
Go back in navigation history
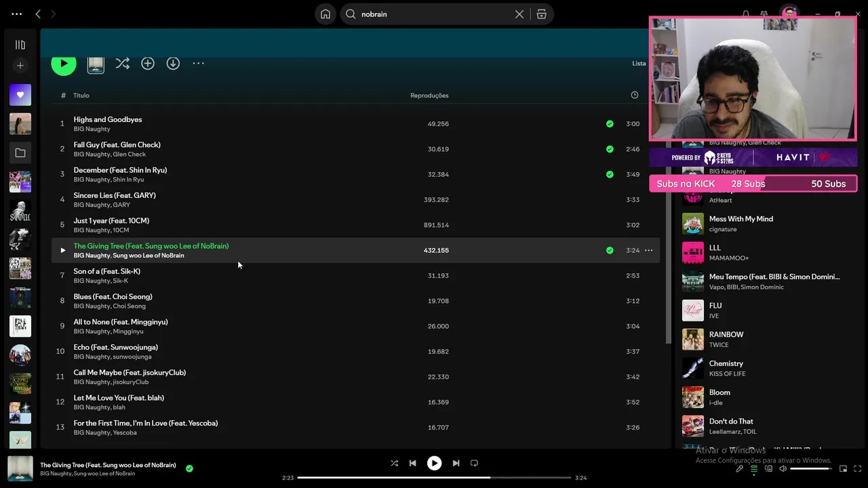(38, 14)
